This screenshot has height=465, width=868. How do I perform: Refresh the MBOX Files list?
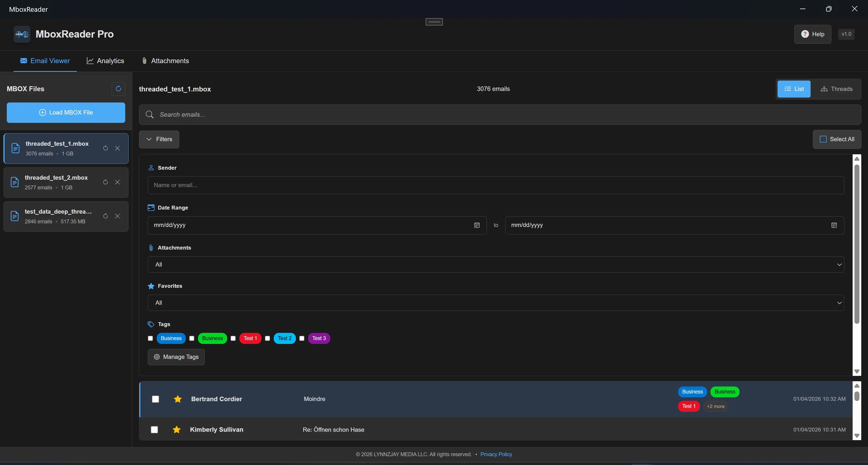click(118, 89)
